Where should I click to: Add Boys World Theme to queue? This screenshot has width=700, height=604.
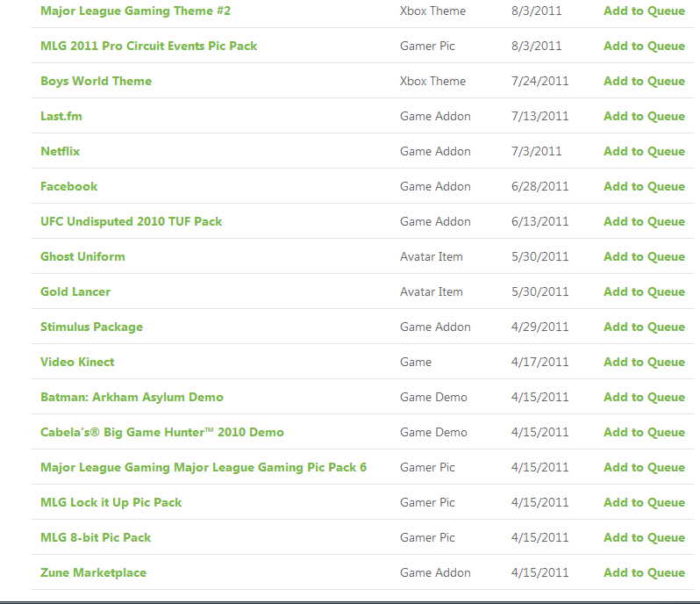[x=644, y=81]
